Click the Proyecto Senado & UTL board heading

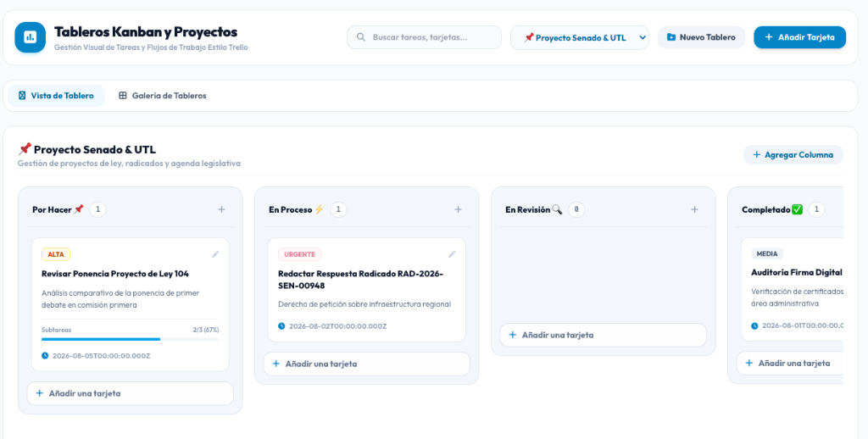pyautogui.click(x=87, y=149)
